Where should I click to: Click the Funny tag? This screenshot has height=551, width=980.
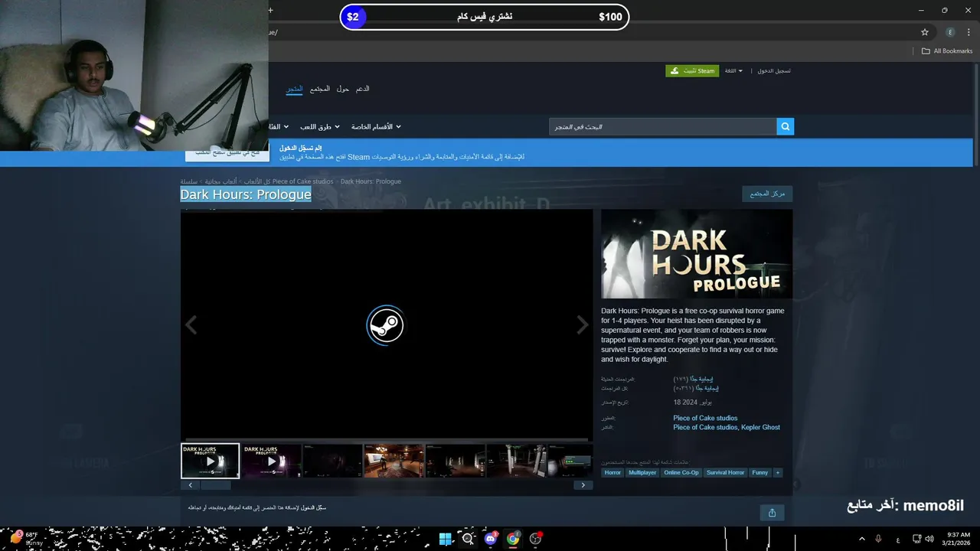click(759, 473)
